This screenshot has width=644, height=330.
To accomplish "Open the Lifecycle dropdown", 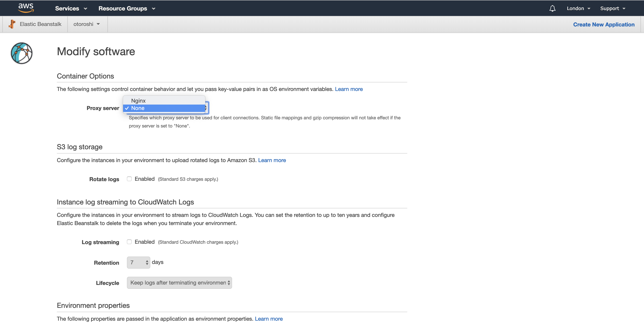I will coord(179,283).
